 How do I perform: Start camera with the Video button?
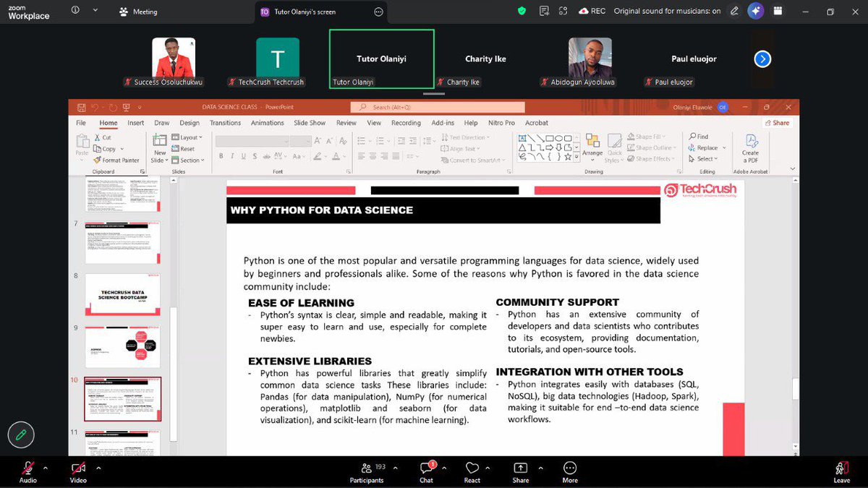[x=78, y=471]
